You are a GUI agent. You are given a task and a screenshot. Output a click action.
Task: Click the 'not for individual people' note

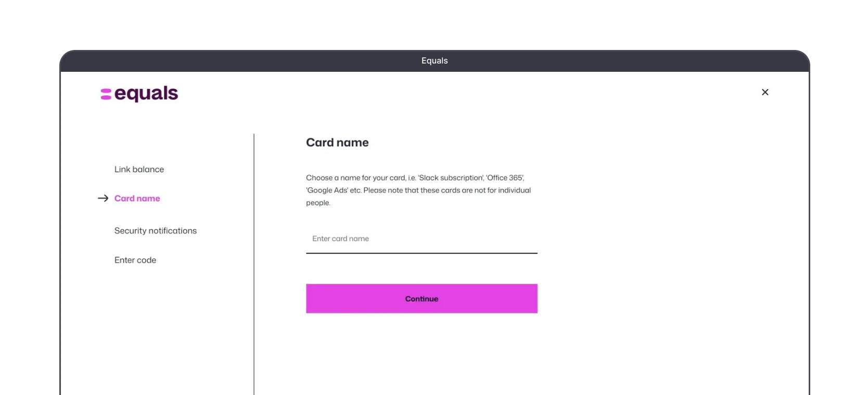418,197
